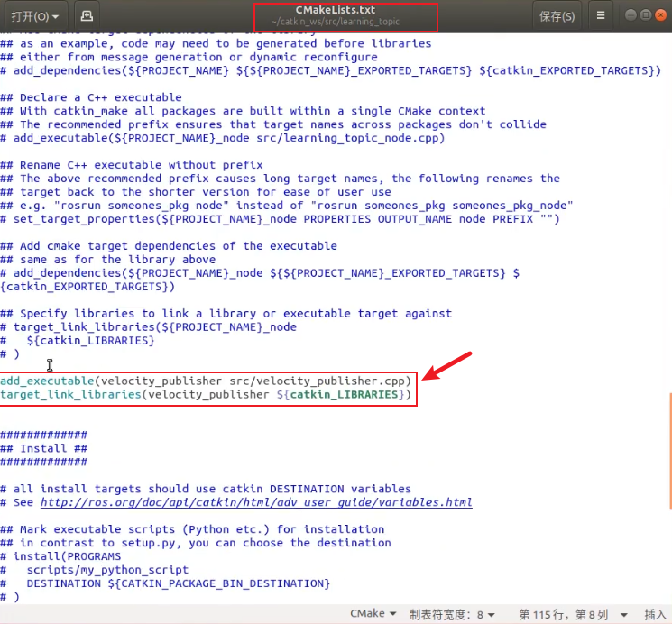Maximize the gedit window
Screen dimensions: 672x624
pos(646,15)
